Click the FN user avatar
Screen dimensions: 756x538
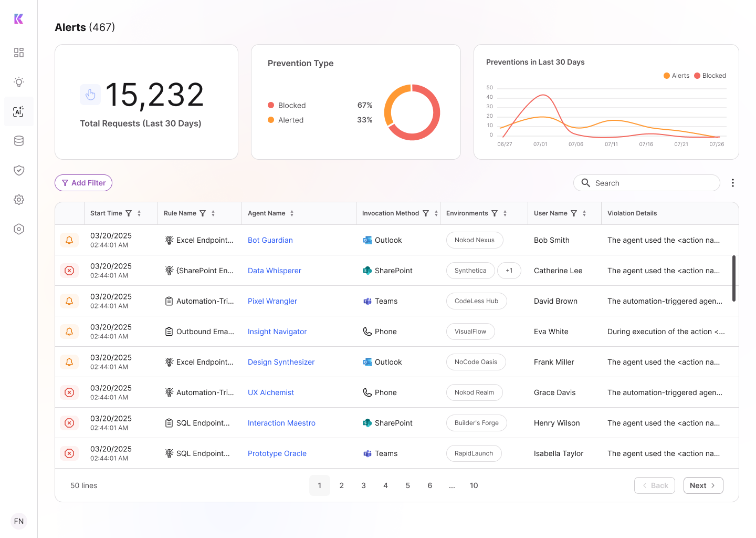[x=19, y=521]
